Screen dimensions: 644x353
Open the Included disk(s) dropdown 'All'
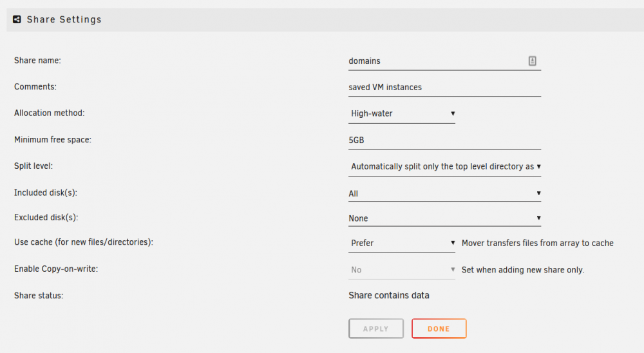point(444,193)
